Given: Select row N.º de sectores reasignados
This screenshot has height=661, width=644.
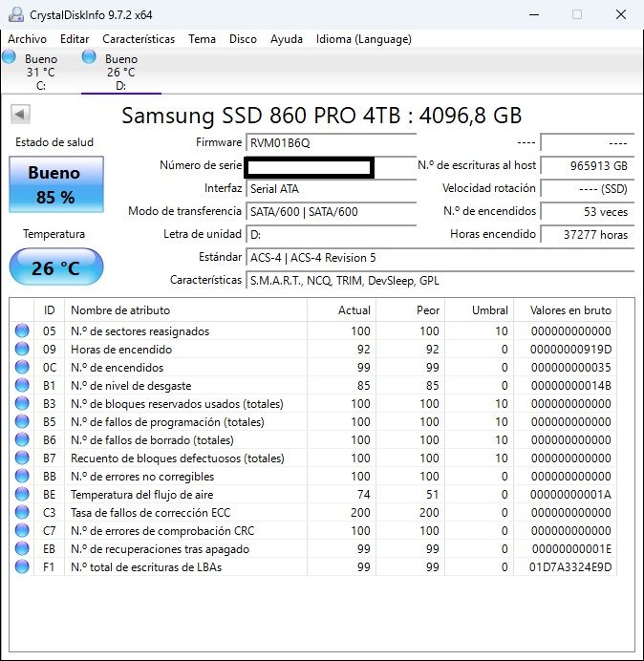Looking at the screenshot, I should (313, 330).
